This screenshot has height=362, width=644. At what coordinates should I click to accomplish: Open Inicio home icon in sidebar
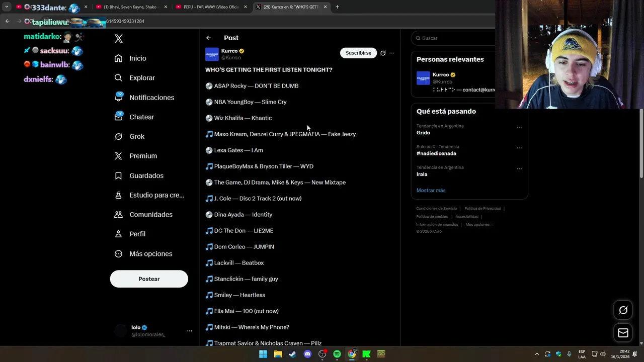(x=118, y=58)
